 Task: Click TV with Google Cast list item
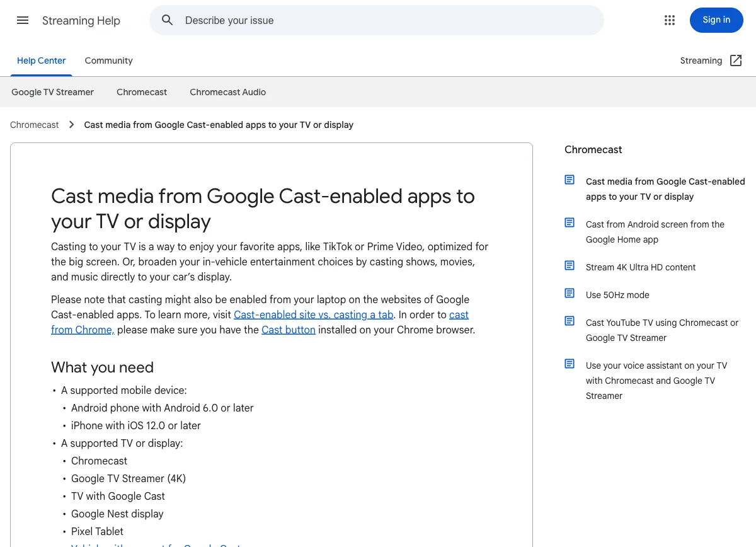118,496
